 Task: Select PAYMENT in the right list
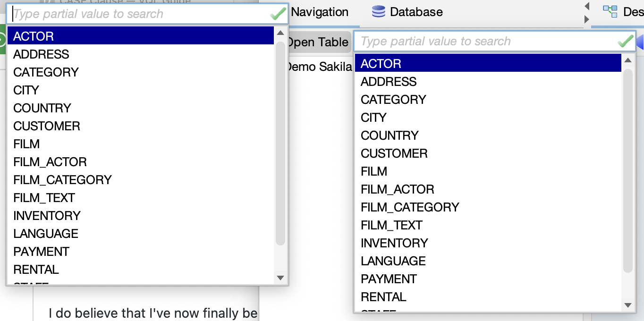coord(488,279)
